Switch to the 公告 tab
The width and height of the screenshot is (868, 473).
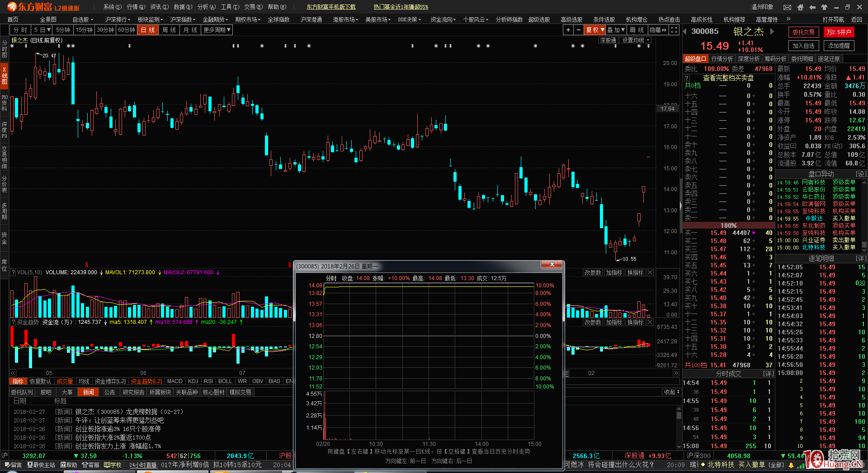click(109, 392)
